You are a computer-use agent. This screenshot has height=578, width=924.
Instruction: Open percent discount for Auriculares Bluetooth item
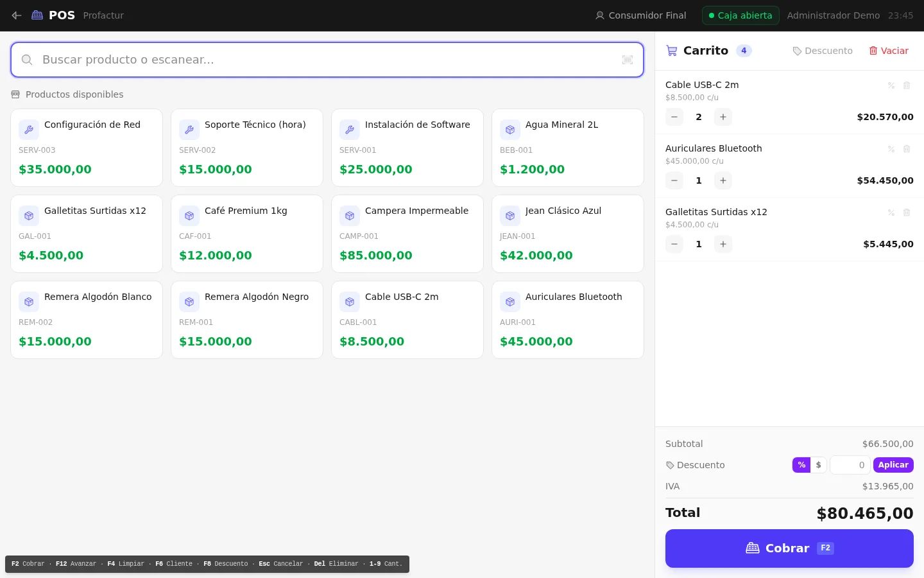[891, 149]
